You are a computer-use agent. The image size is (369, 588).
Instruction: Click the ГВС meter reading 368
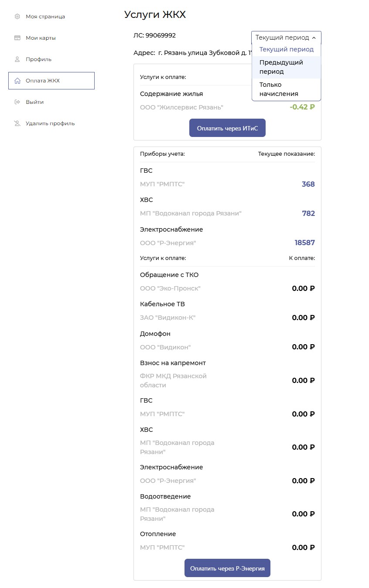click(308, 185)
